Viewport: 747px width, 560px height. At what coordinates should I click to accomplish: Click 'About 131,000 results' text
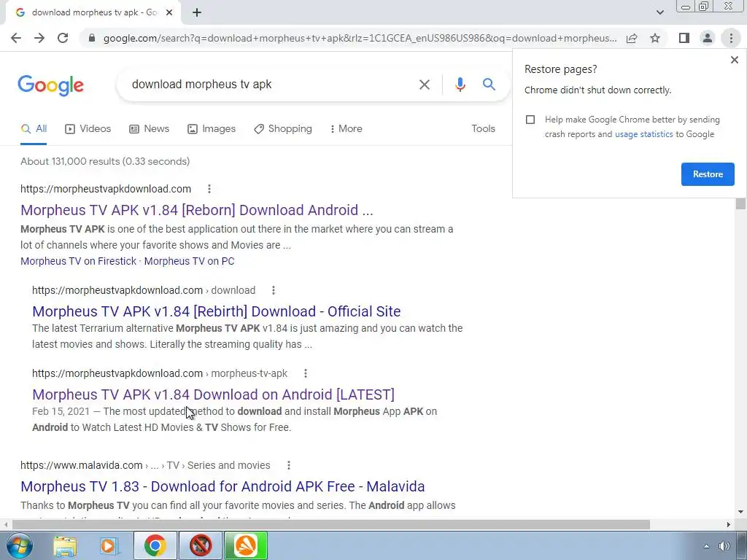[70, 161]
